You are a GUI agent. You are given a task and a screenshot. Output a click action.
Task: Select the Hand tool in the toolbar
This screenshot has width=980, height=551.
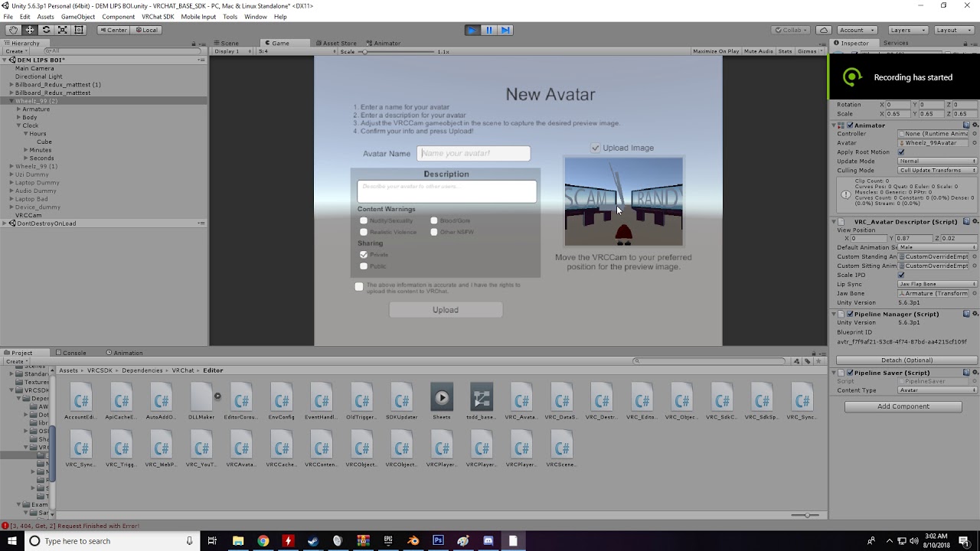point(13,30)
